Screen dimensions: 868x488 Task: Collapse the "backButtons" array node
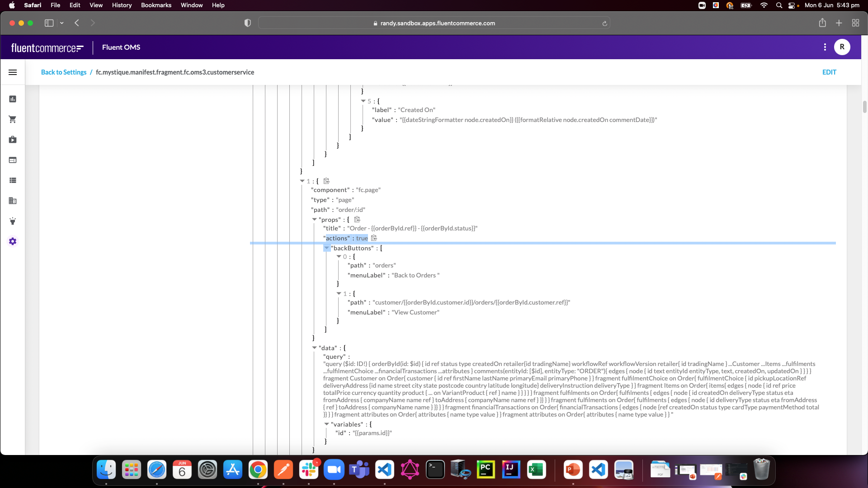point(326,248)
